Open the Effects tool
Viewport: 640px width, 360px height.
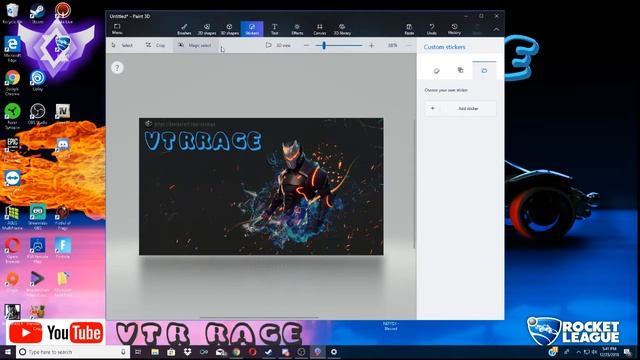pyautogui.click(x=297, y=29)
